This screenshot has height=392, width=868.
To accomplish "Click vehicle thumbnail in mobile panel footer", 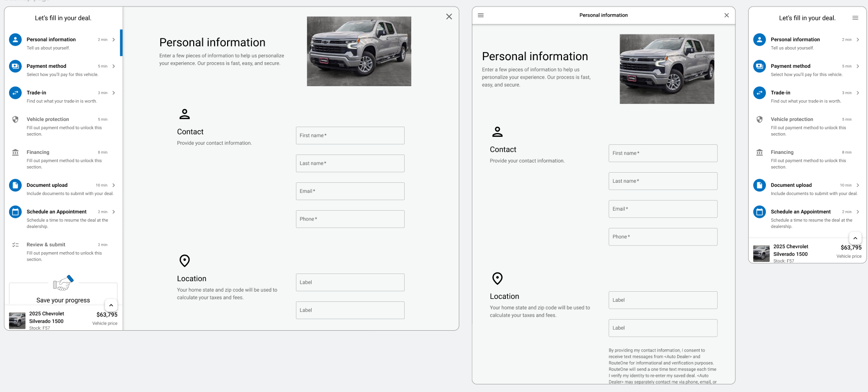I will click(x=761, y=253).
